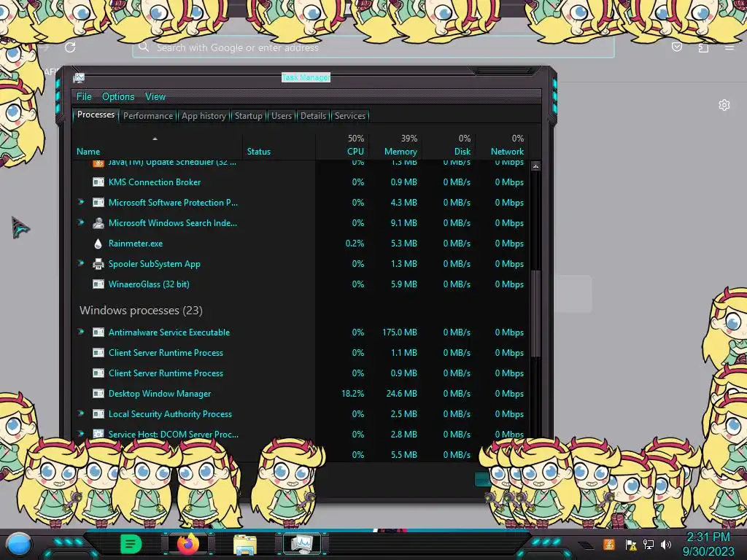Screen dimensions: 747x560
Task: Open the Options menu in Task Manager
Action: [118, 96]
